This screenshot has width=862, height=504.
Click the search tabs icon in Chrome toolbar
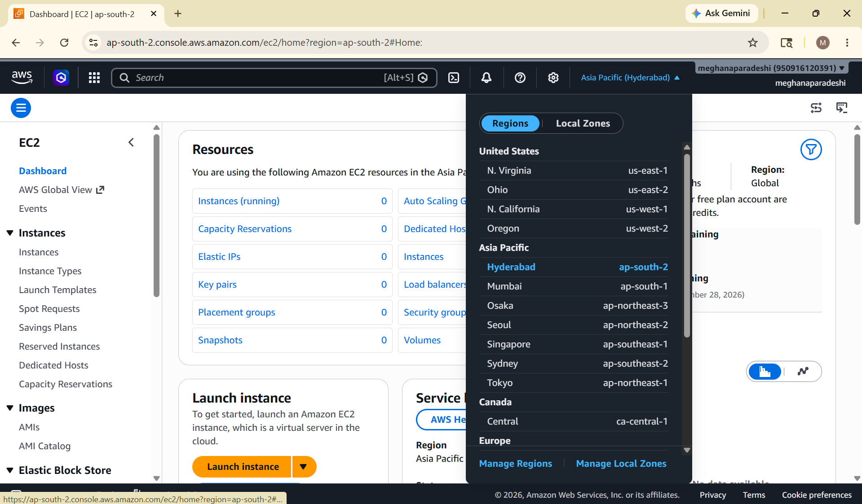[x=787, y=43]
